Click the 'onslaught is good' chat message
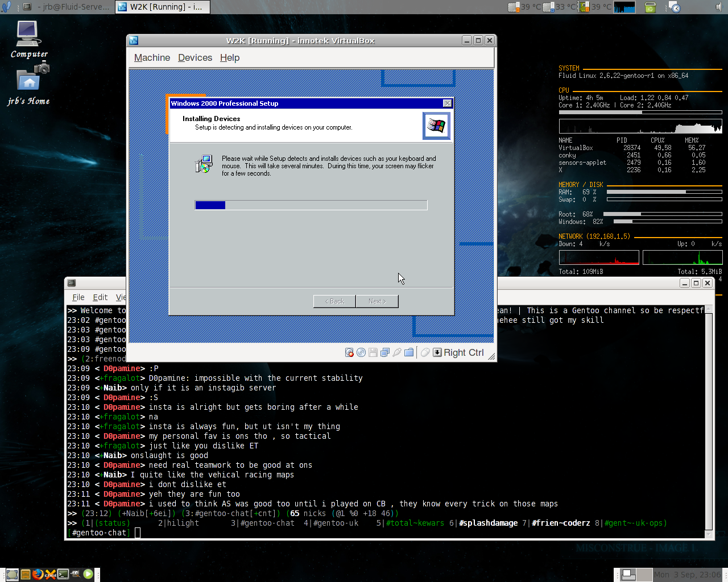The width and height of the screenshot is (728, 582). (x=169, y=455)
